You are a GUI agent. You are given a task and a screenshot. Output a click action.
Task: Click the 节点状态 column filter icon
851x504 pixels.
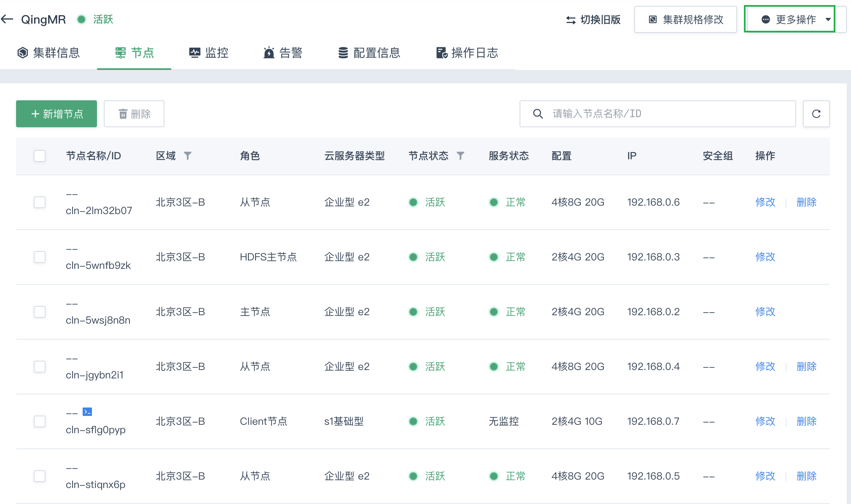pyautogui.click(x=461, y=156)
